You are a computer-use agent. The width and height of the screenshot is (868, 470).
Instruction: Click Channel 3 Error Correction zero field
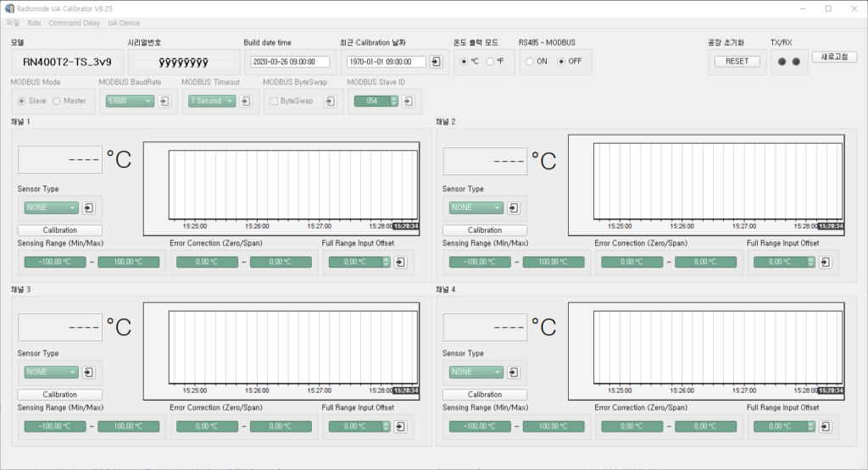(207, 426)
